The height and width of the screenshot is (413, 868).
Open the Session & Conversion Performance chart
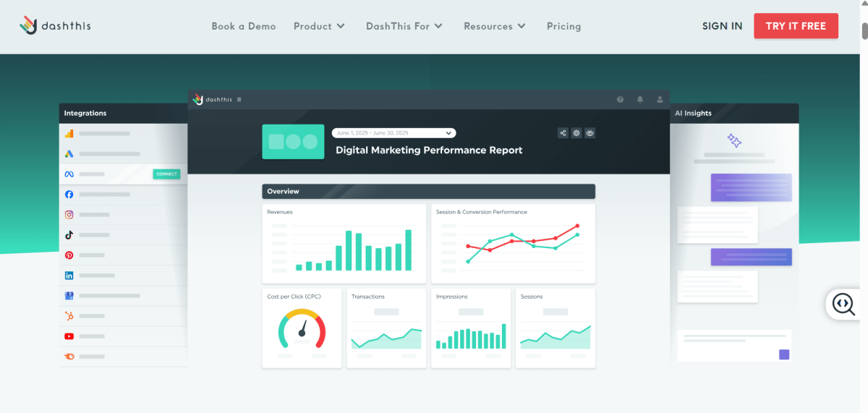pos(513,243)
